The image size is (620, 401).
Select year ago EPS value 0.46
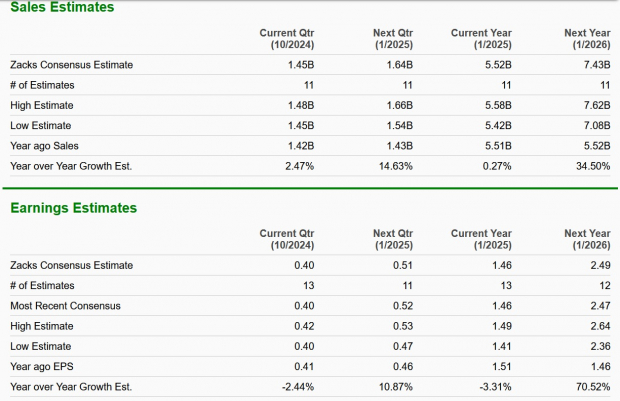tap(403, 367)
